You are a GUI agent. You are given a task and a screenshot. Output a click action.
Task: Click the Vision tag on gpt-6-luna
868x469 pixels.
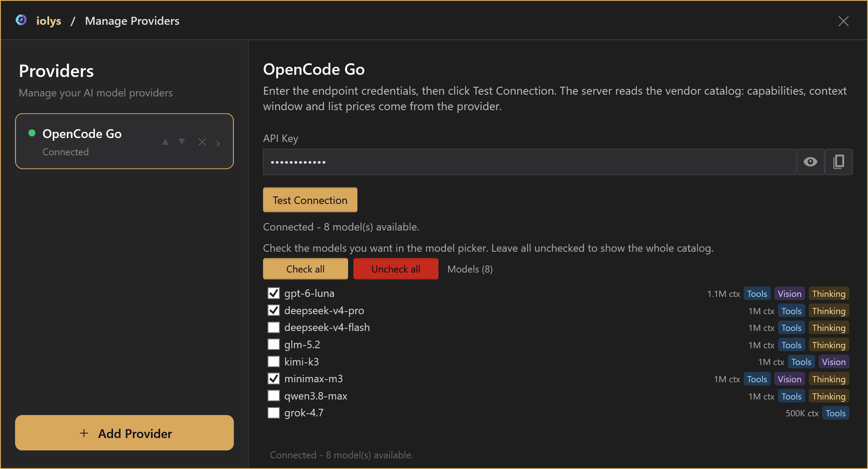[x=790, y=294]
